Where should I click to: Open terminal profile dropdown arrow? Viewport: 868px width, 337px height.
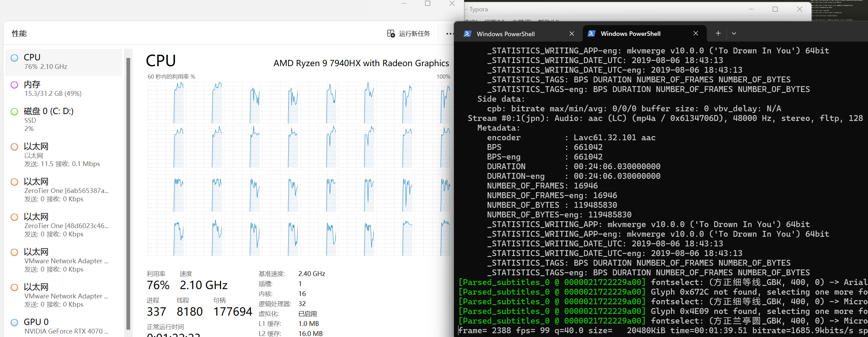click(x=734, y=33)
